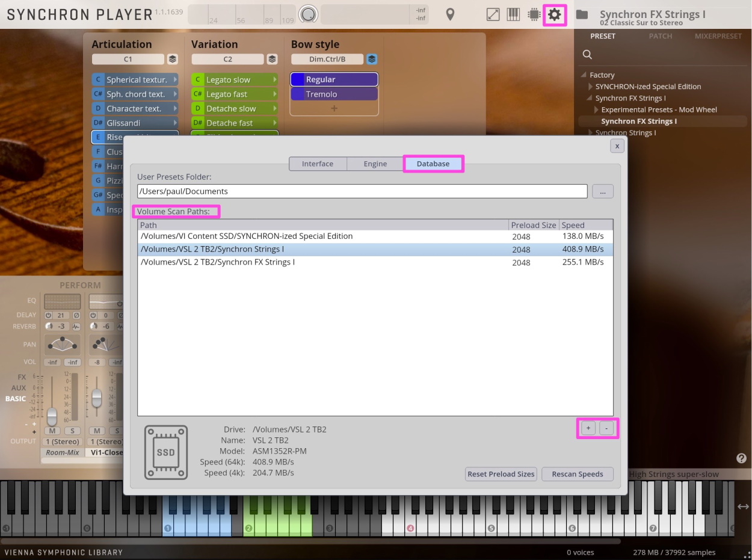The width and height of the screenshot is (752, 560).
Task: Open the Dim.Ctrl/B bow style control selector
Action: coord(327,60)
